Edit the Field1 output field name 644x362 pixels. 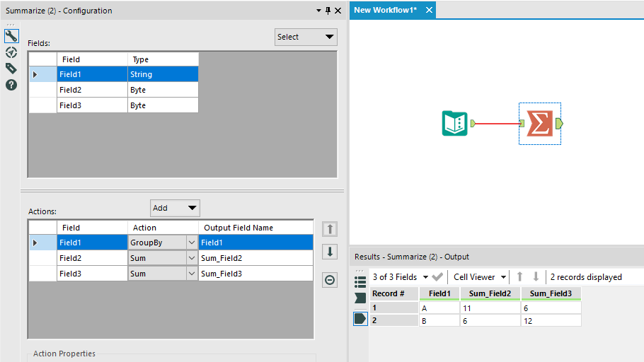tap(255, 243)
